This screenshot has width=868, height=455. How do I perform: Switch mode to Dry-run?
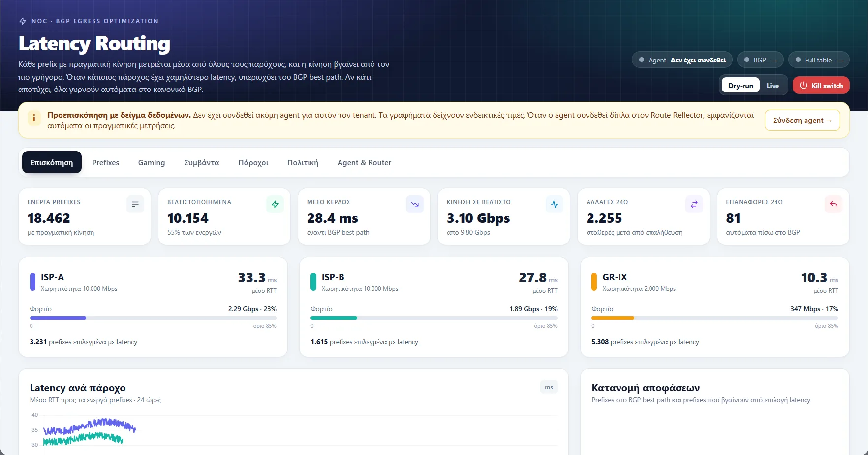tap(741, 86)
